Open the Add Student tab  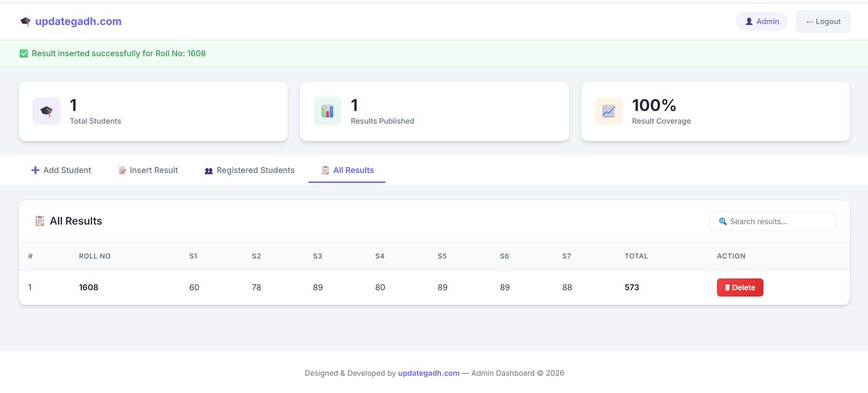pos(61,170)
